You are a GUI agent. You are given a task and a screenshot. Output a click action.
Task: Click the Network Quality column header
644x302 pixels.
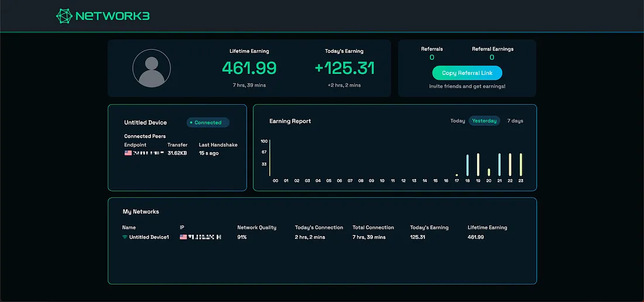(x=256, y=227)
